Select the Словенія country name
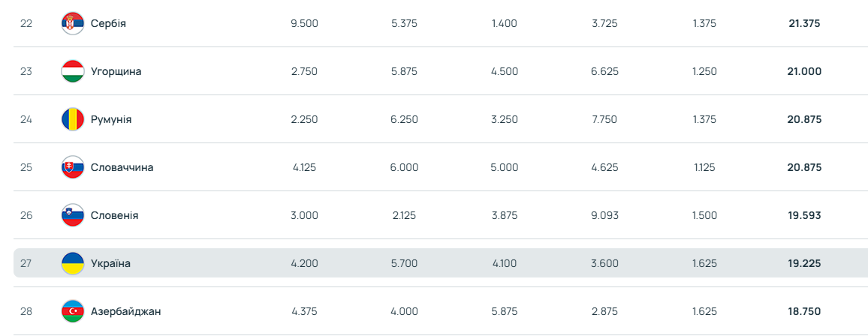 pyautogui.click(x=114, y=215)
